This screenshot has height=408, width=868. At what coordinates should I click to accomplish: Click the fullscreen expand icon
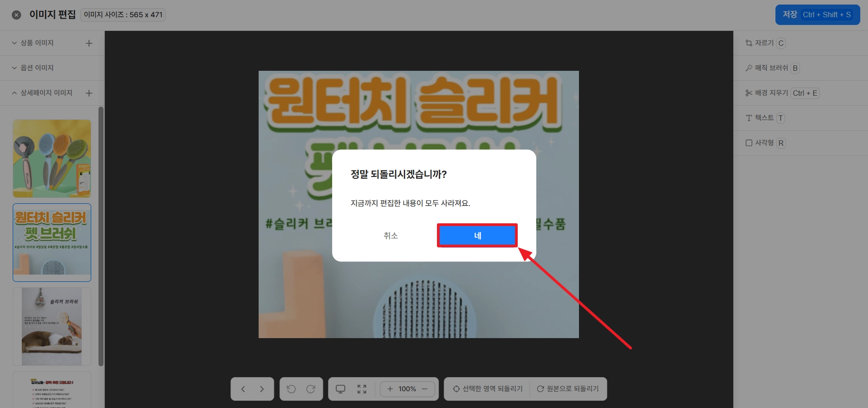tap(362, 389)
